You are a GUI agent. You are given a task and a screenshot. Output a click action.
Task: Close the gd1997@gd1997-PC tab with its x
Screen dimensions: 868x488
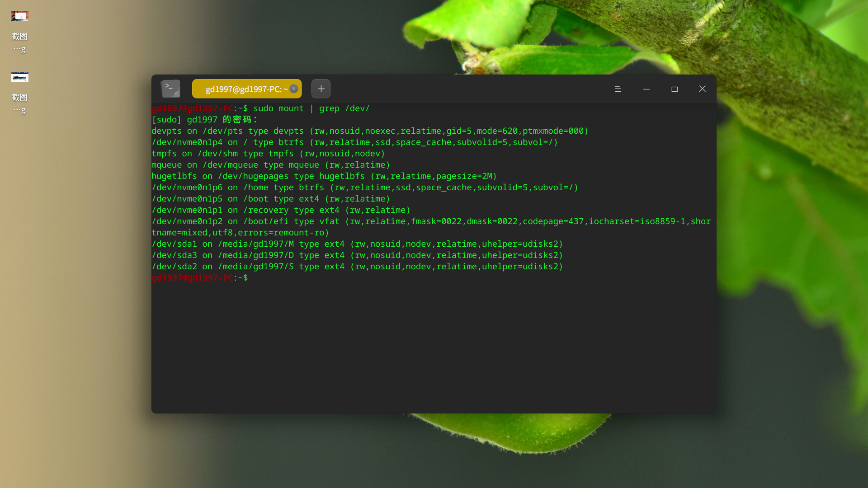[294, 89]
